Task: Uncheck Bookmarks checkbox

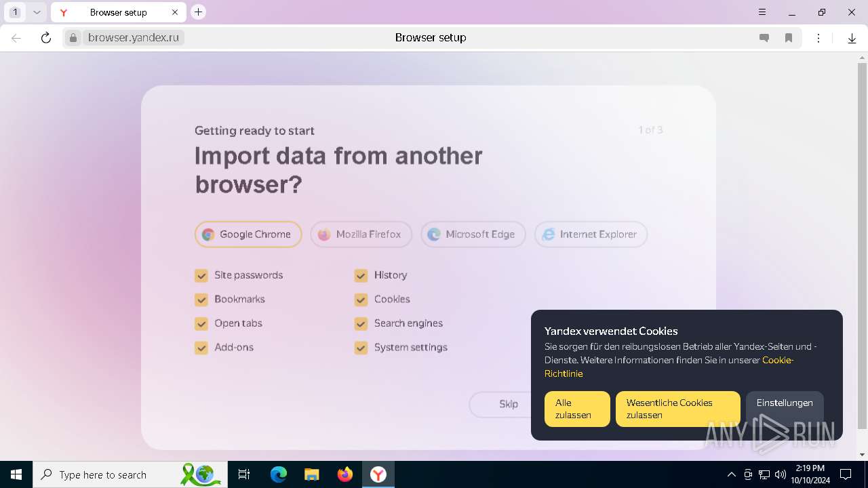Action: [201, 300]
